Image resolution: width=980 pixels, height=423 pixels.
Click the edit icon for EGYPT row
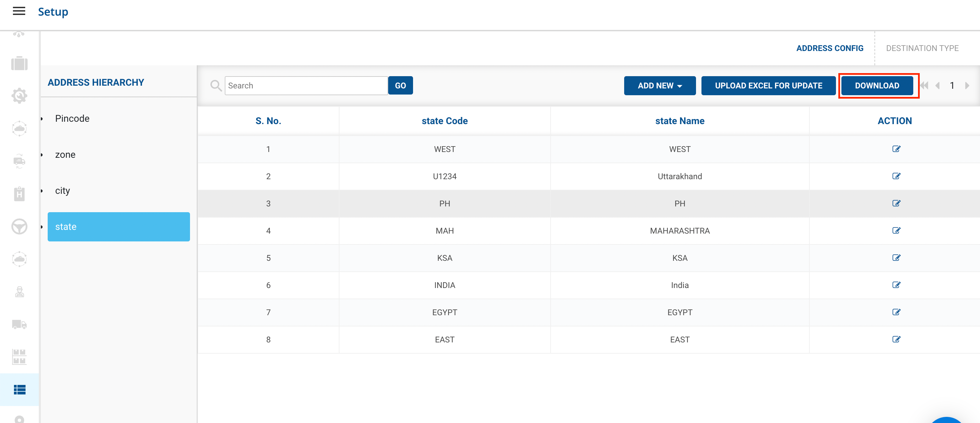tap(896, 312)
